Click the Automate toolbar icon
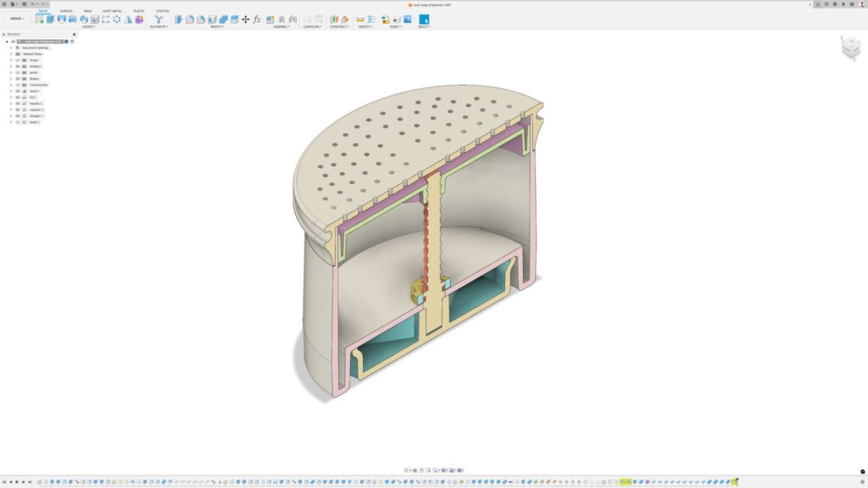 point(159,19)
